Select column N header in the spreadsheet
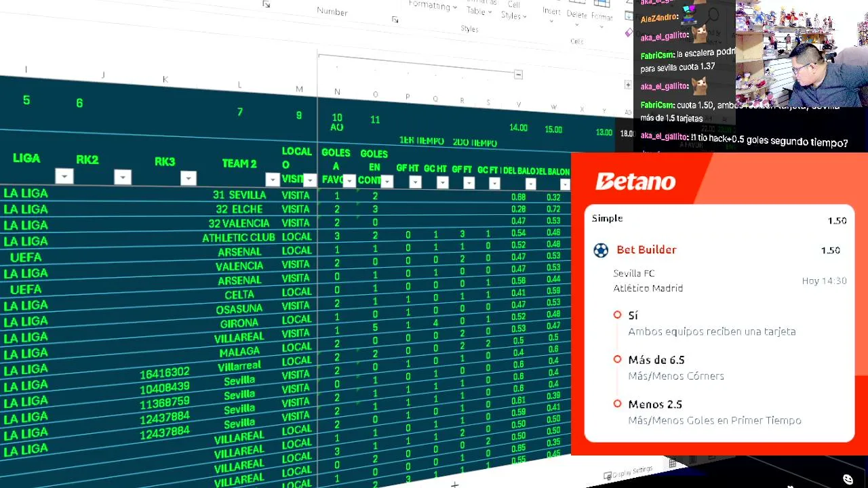Image resolution: width=868 pixels, height=488 pixels. 337,92
